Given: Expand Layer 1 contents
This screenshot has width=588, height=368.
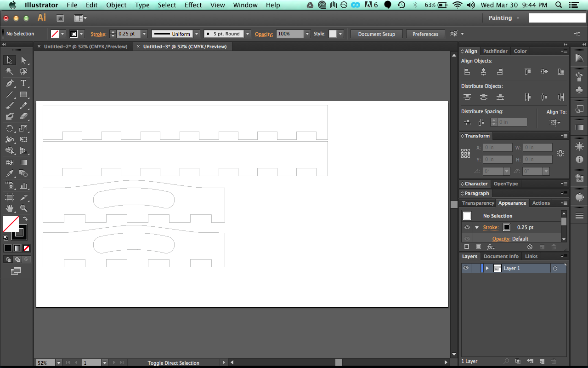Looking at the screenshot, I should 487,268.
